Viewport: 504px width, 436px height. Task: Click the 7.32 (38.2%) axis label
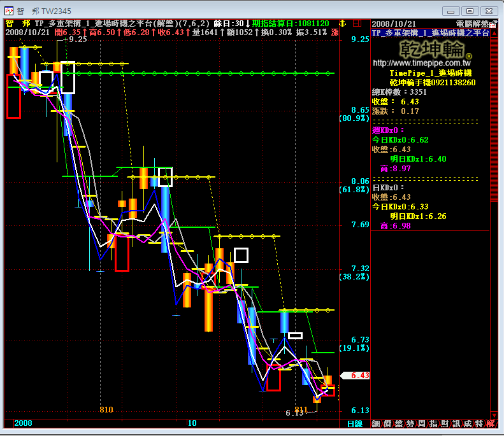(354, 272)
